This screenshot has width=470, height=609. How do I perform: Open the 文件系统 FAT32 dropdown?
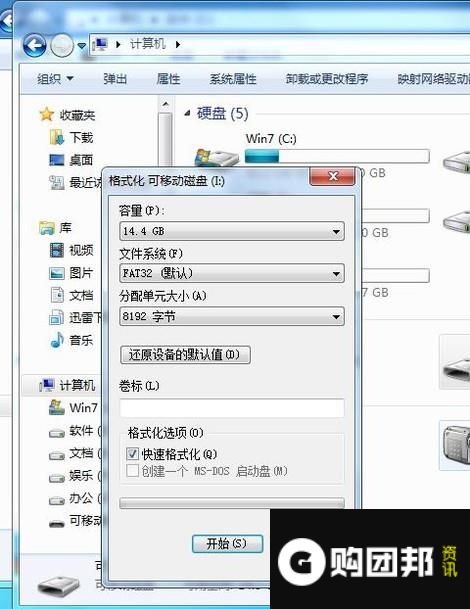232,273
